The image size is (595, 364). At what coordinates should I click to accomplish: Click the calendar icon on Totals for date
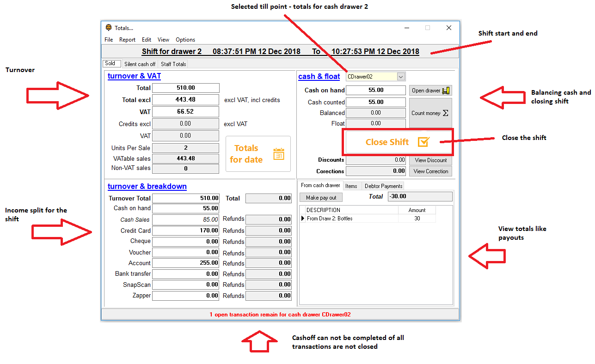(x=278, y=154)
